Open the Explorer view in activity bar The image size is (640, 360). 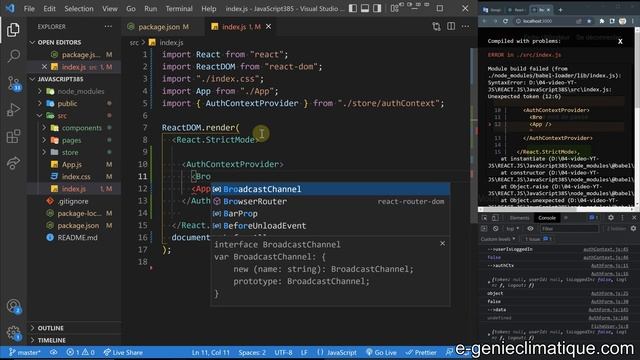tap(13, 30)
